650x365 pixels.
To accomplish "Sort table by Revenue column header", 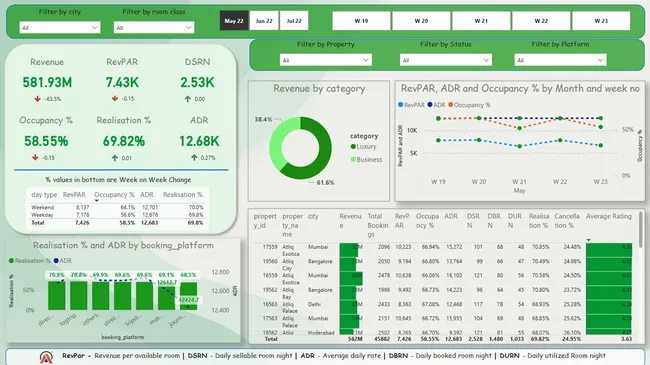I will [x=350, y=221].
